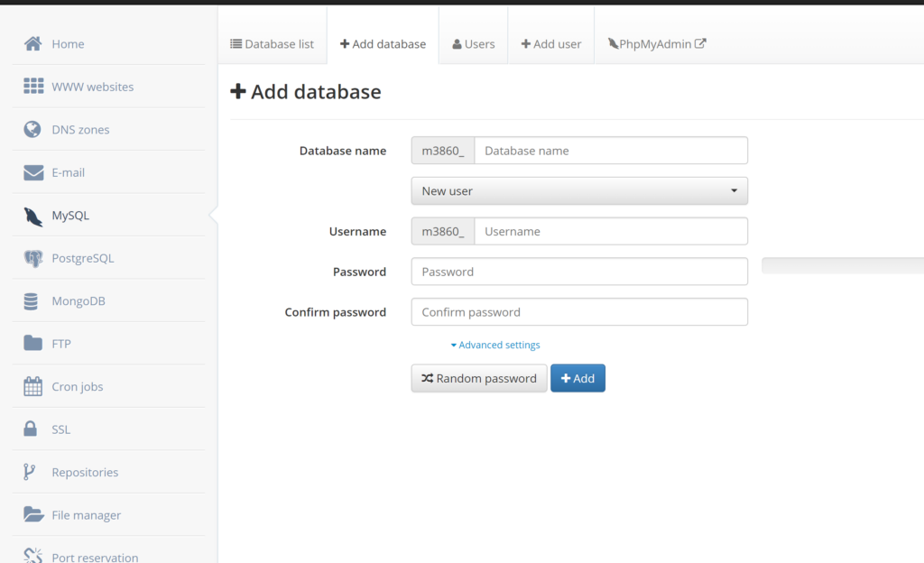Open the Users tab
This screenshot has height=563, width=924.
point(473,43)
